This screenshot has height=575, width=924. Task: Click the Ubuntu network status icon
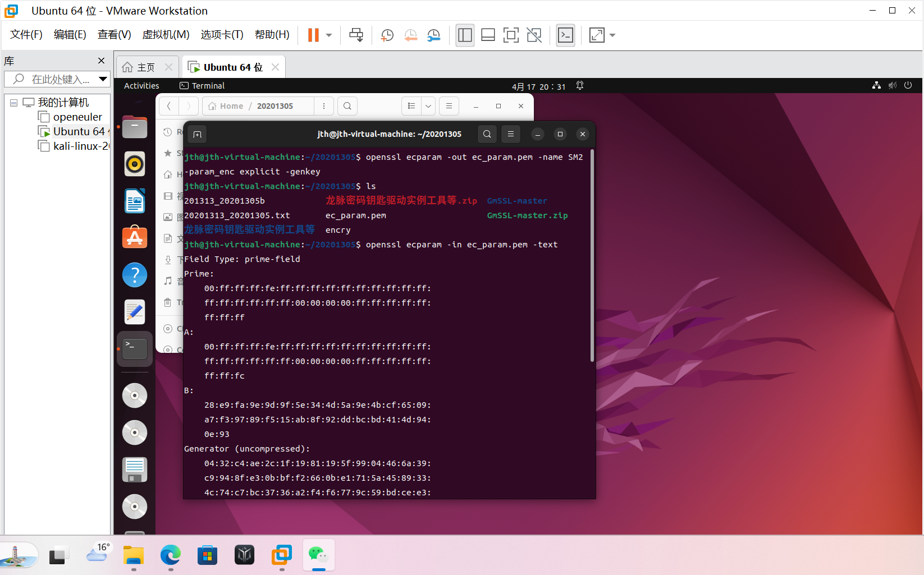tap(876, 85)
